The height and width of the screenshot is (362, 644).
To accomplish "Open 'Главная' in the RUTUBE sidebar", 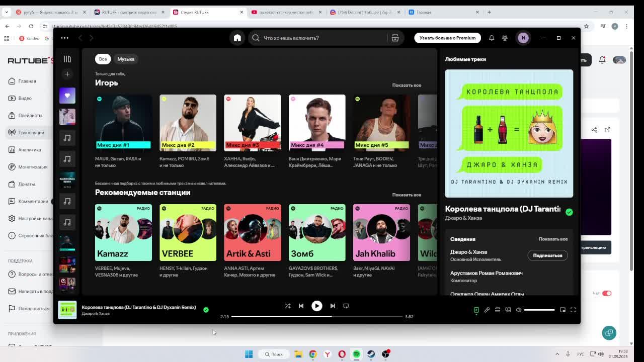I will (x=27, y=81).
